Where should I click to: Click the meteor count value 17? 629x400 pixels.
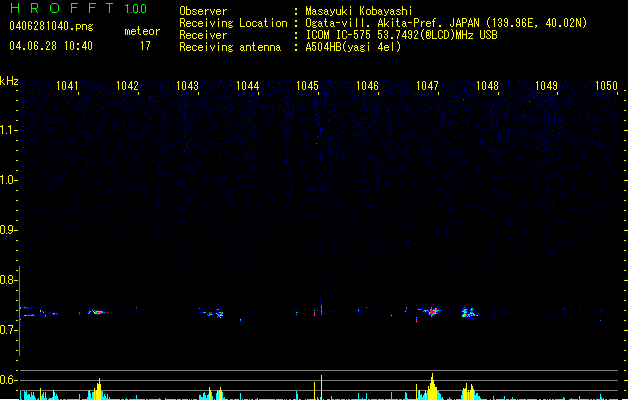(145, 46)
